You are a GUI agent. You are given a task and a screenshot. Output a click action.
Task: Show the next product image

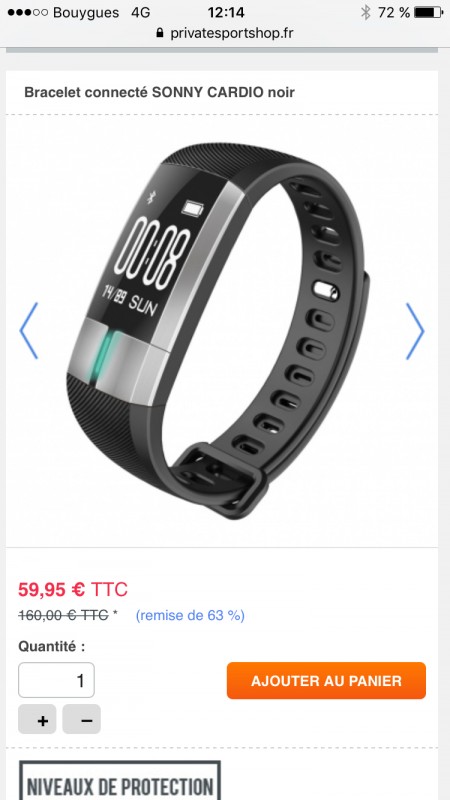tap(415, 331)
